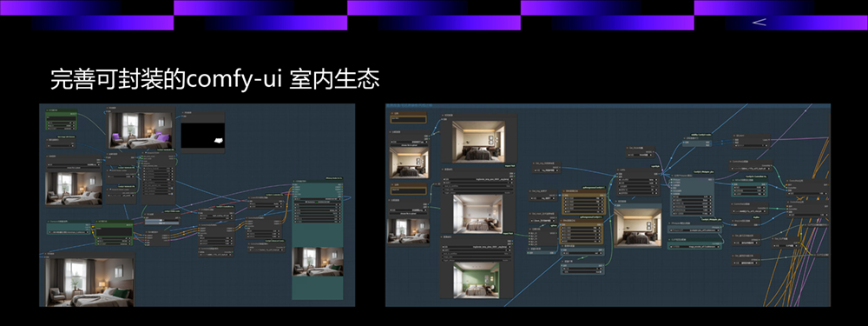868x326 pixels.
Task: Open the purple-highlighted bedroom preview in left workflow
Action: click(x=140, y=130)
